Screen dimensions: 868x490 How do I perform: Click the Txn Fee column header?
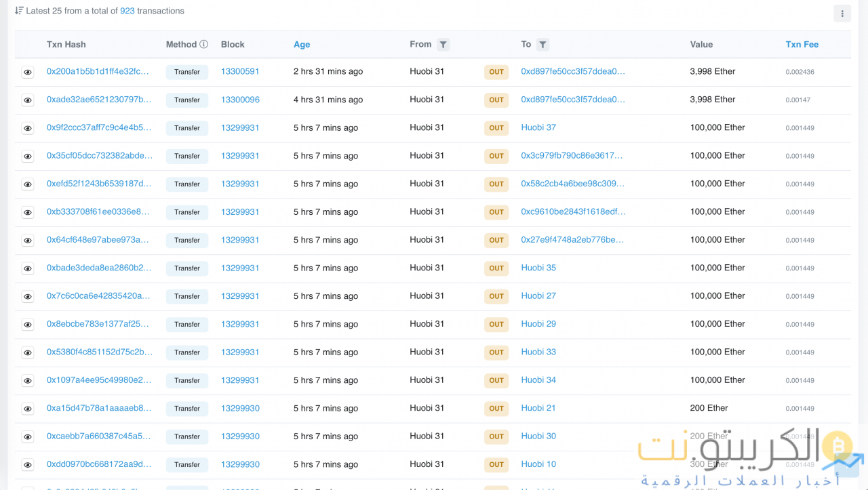coord(802,45)
